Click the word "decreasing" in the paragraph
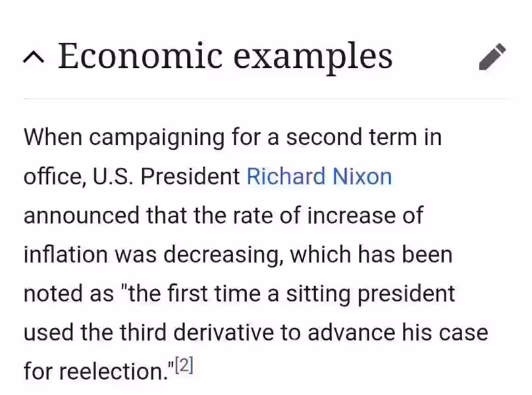532x395 pixels. [x=223, y=255]
